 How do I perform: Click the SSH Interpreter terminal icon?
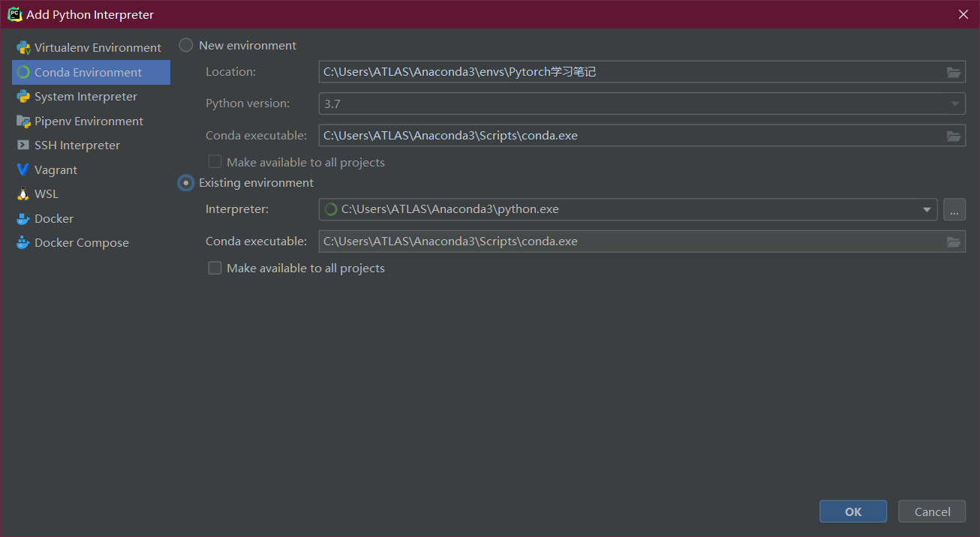point(23,145)
